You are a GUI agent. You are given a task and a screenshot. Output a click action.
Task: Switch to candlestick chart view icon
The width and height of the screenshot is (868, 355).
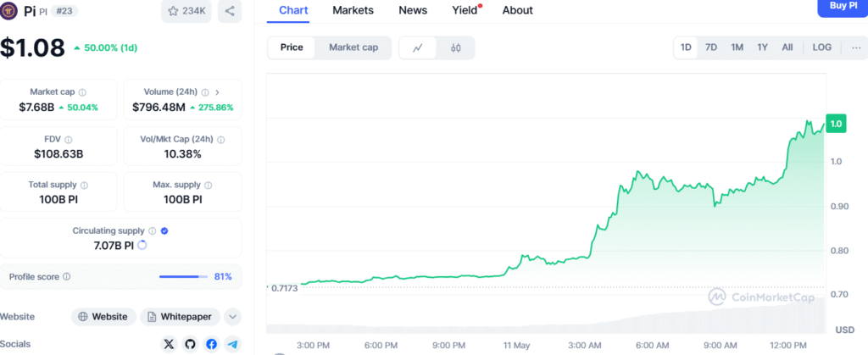(455, 47)
